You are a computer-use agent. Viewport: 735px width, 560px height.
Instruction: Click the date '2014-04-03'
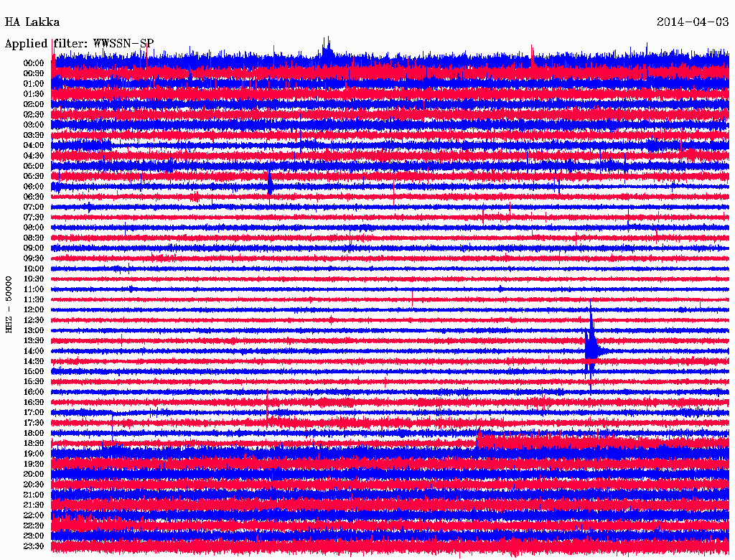tap(693, 22)
